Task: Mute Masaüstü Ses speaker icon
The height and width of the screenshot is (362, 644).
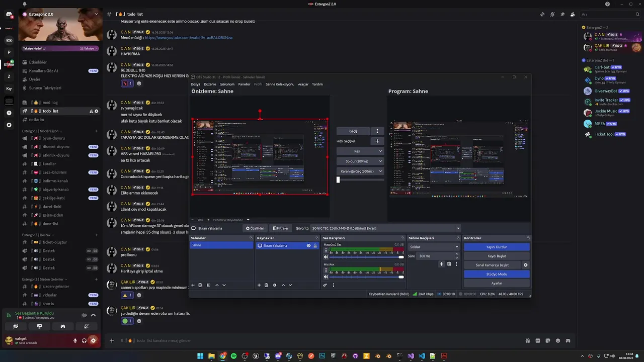Action: coord(326,257)
